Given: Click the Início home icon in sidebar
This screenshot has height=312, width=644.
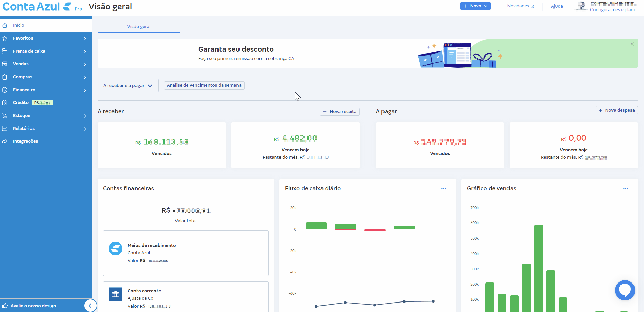Looking at the screenshot, I should tap(5, 25).
